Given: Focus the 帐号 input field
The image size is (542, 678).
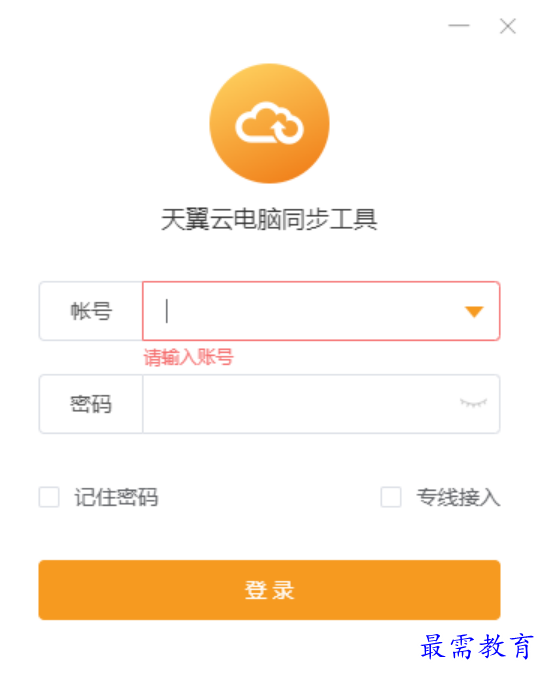Looking at the screenshot, I should pos(321,311).
